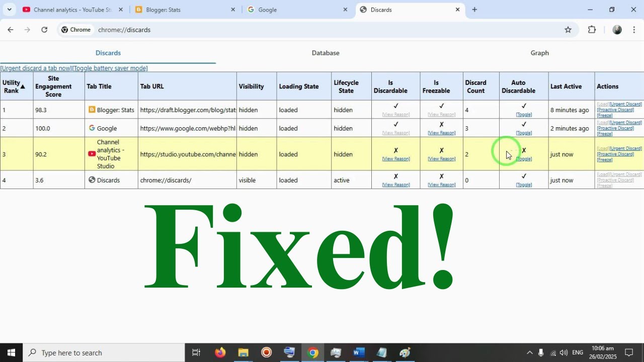
Task: Toggle Auto Discardable for Channel analytics row
Action: tap(524, 159)
